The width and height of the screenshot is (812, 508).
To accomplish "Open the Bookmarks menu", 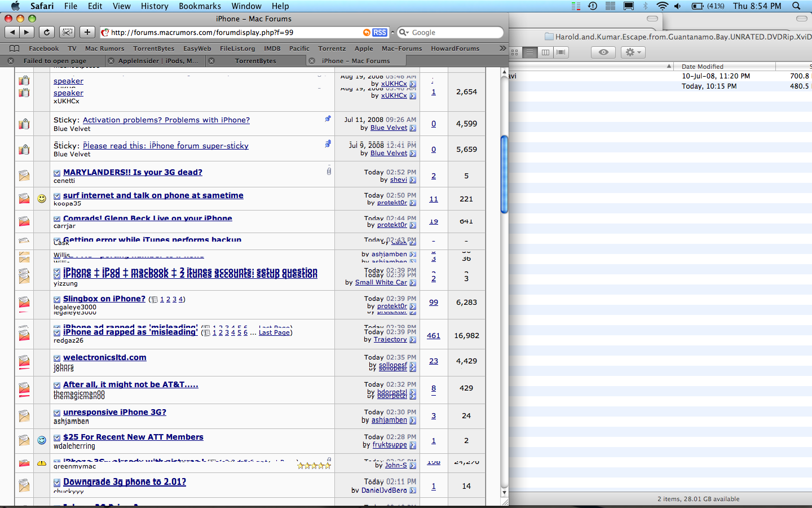I will click(200, 6).
